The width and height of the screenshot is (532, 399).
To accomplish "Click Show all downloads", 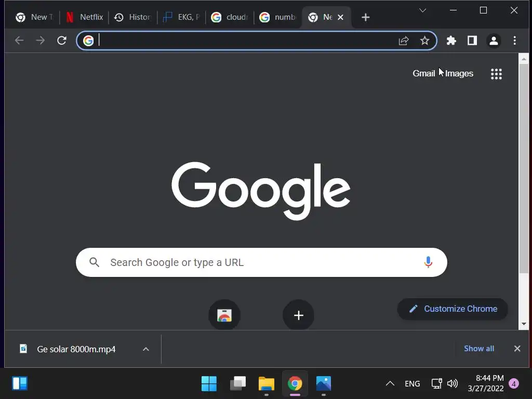I will pos(478,349).
